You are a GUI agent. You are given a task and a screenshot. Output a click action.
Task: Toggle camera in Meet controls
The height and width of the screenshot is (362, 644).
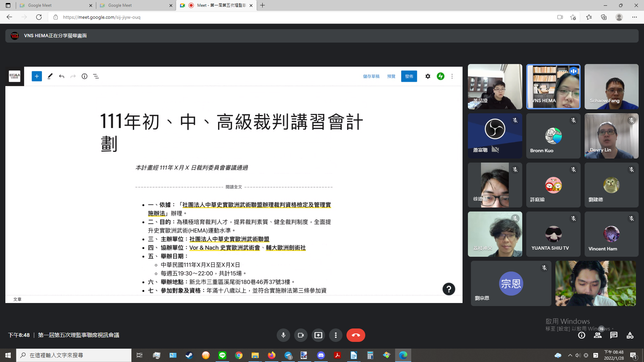(x=301, y=335)
